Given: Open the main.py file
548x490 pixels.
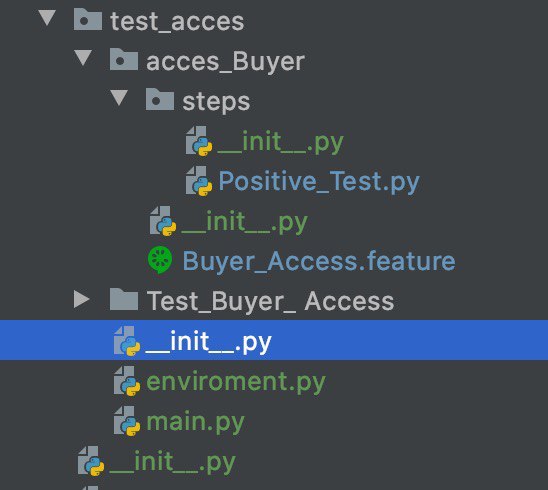Looking at the screenshot, I should 195,422.
